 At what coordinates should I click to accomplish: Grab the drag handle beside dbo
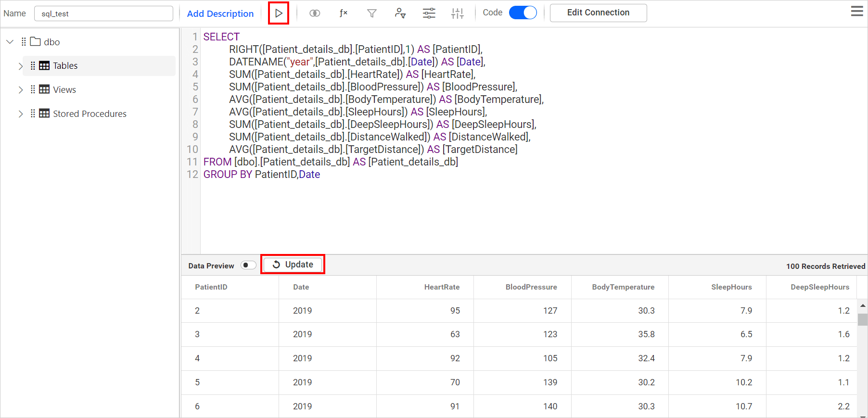click(x=24, y=42)
